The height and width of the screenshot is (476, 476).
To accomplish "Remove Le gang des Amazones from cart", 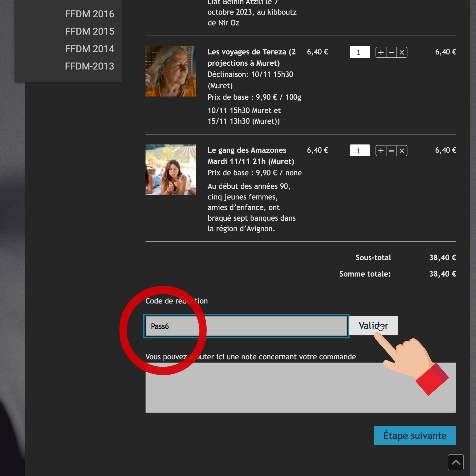I will [402, 151].
